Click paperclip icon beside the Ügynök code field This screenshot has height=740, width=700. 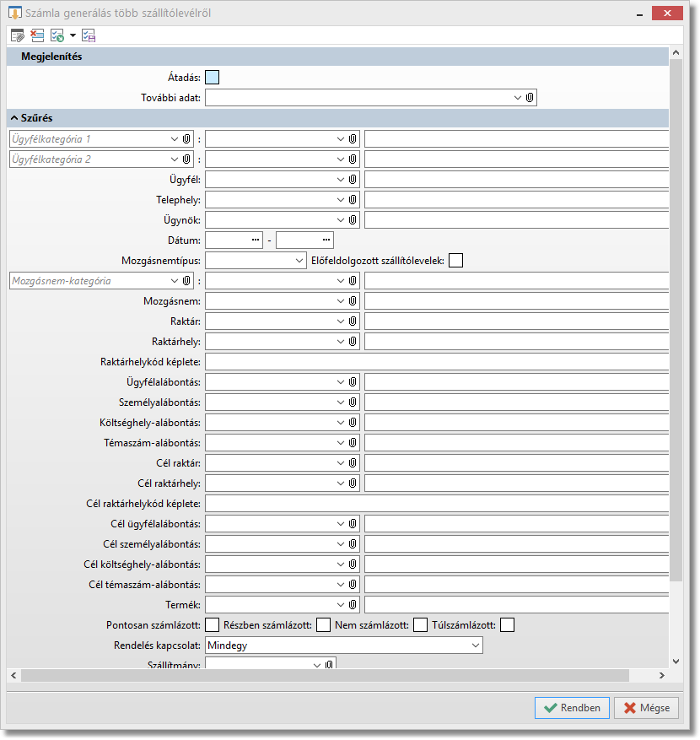(x=353, y=220)
